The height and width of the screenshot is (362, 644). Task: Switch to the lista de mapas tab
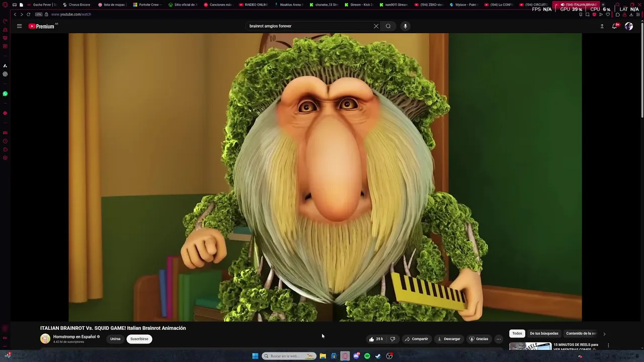(x=112, y=5)
